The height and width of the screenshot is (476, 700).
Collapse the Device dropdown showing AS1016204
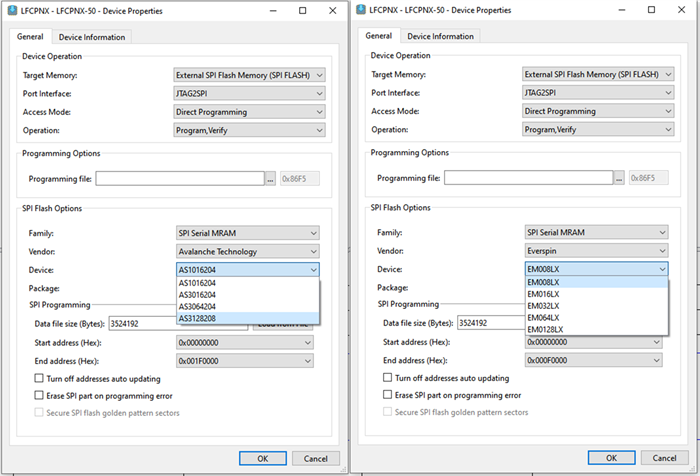tap(314, 269)
